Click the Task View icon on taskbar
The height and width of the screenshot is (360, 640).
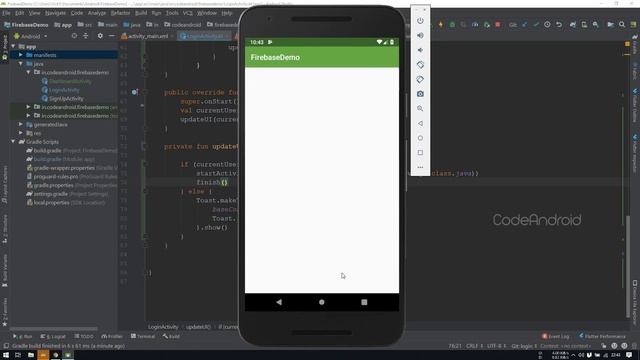coord(18,355)
